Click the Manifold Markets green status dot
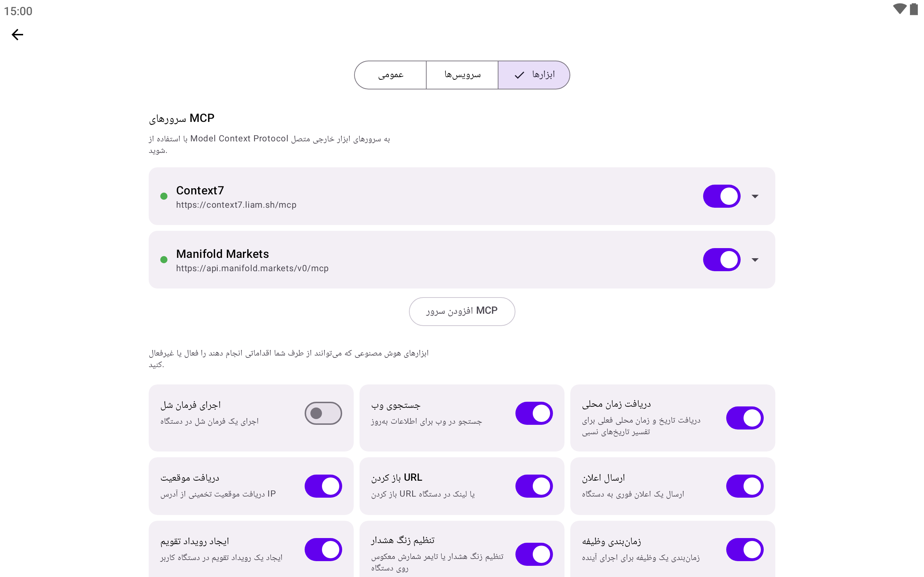 click(x=164, y=260)
